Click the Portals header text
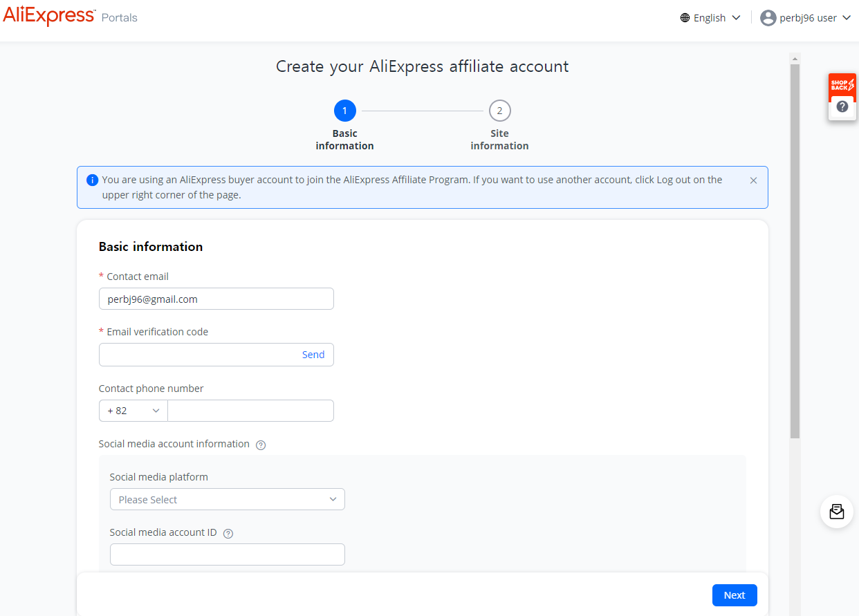 tap(120, 17)
